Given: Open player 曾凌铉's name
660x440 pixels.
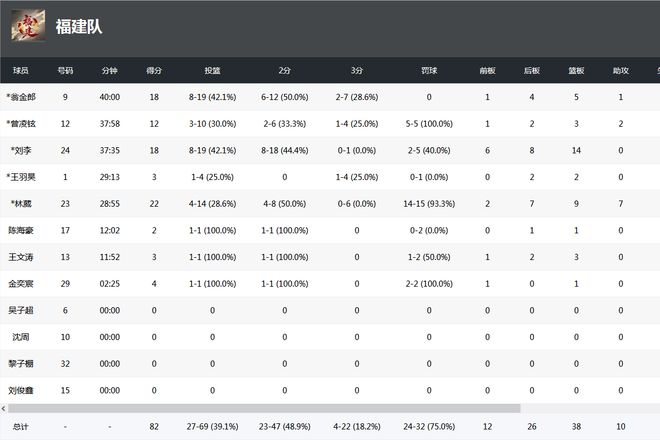Looking at the screenshot, I should [x=21, y=124].
